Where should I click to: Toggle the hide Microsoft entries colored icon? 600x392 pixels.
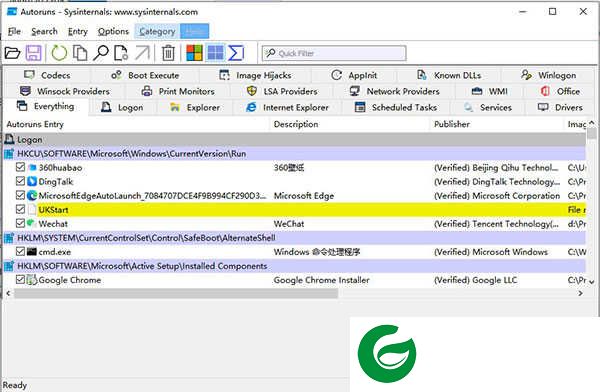click(194, 53)
